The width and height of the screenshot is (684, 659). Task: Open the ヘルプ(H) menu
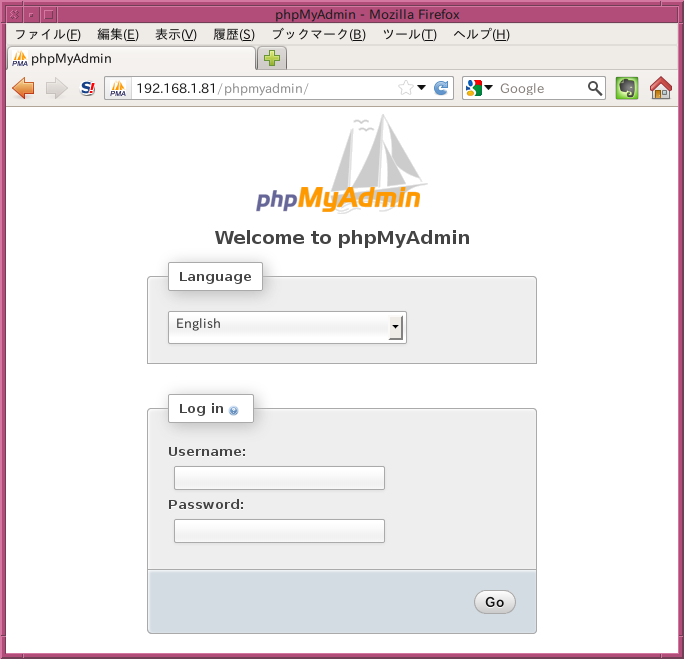481,34
